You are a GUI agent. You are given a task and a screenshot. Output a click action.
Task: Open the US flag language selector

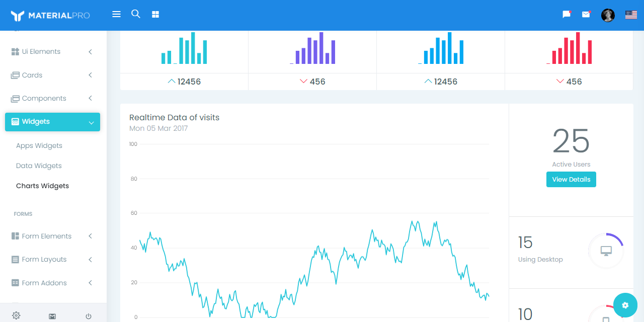pyautogui.click(x=631, y=15)
